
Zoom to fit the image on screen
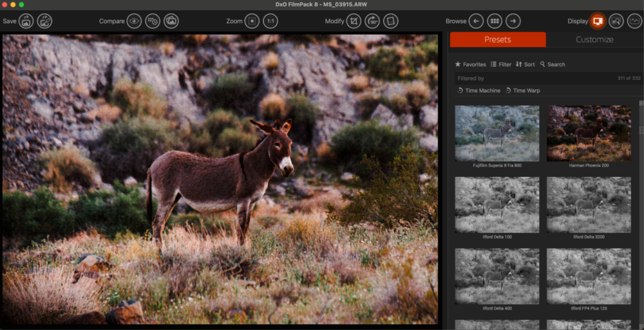coord(252,21)
